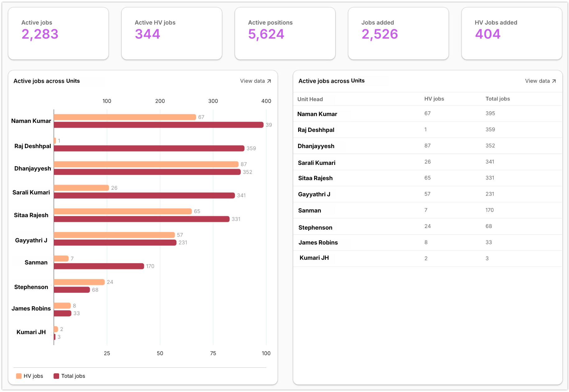Click the 87 HV jobs cell for Dhanjayyesh
The image size is (569, 392).
(427, 146)
